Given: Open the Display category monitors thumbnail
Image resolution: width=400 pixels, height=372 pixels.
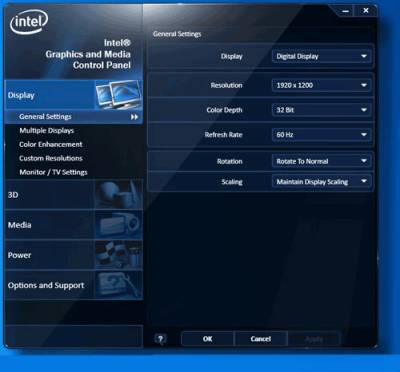Looking at the screenshot, I should pos(119,95).
